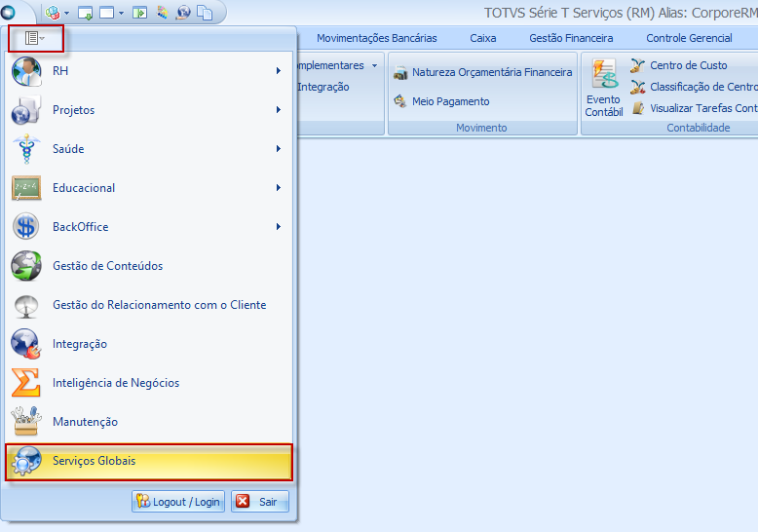Image resolution: width=758 pixels, height=532 pixels.
Task: Click the Serviços Globais gear globe icon
Action: tap(26, 461)
